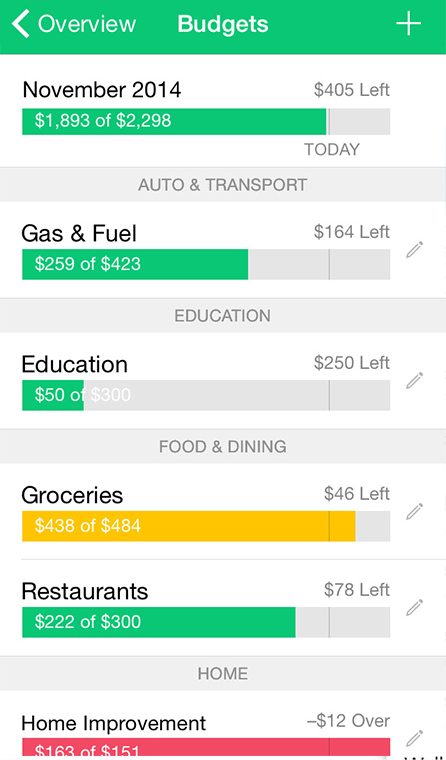446x760 pixels.
Task: Select the November 2014 total progress bar
Action: [x=206, y=121]
